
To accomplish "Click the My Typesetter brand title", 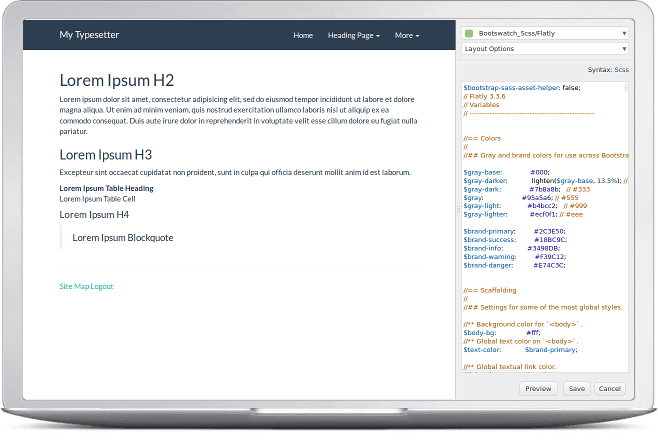I will (87, 35).
